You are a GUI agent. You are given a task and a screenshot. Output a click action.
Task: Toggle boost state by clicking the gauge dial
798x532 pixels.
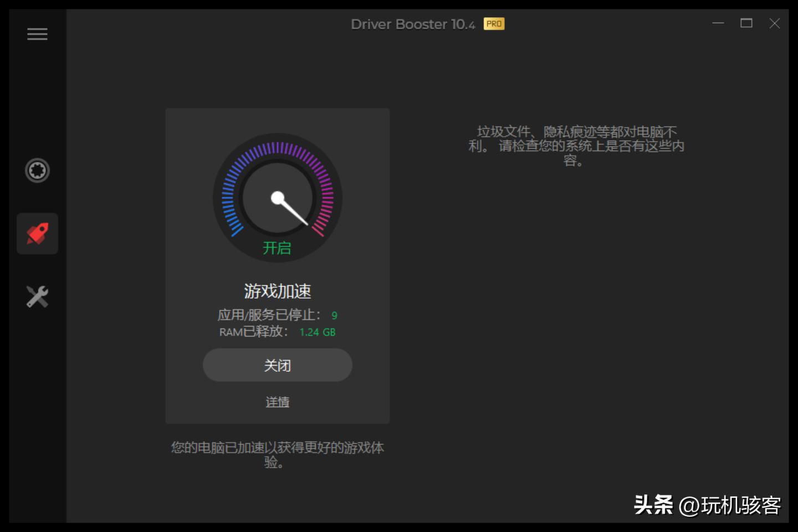coord(277,197)
